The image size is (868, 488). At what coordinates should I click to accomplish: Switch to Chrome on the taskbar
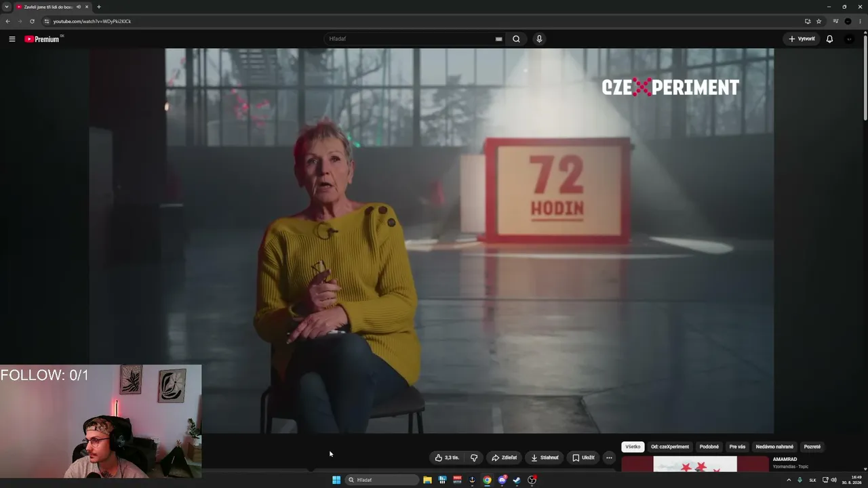point(487,480)
